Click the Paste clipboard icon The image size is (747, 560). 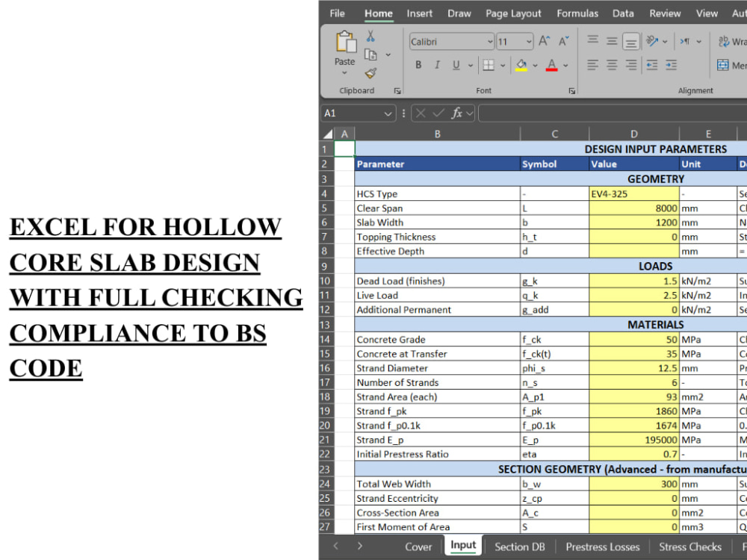(346, 42)
